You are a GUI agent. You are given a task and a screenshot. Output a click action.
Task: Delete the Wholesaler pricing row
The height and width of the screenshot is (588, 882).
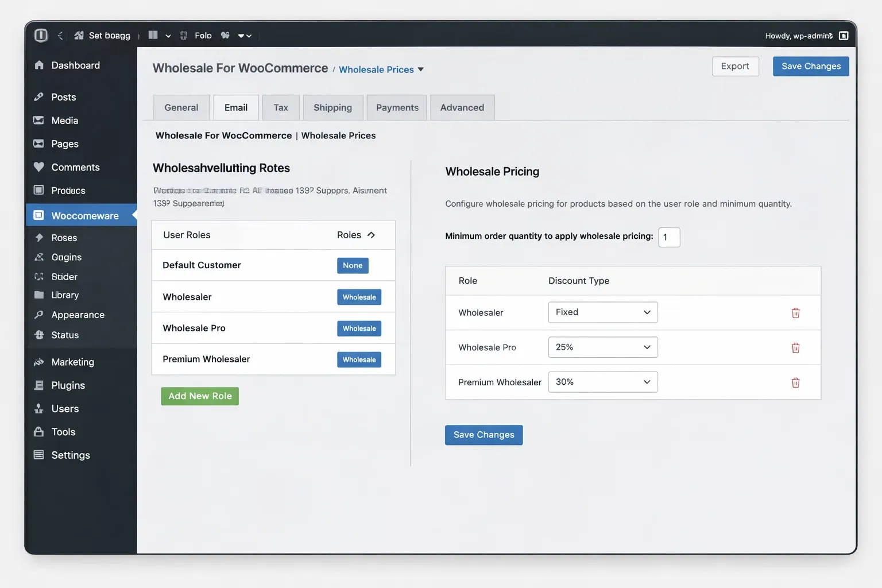point(795,313)
